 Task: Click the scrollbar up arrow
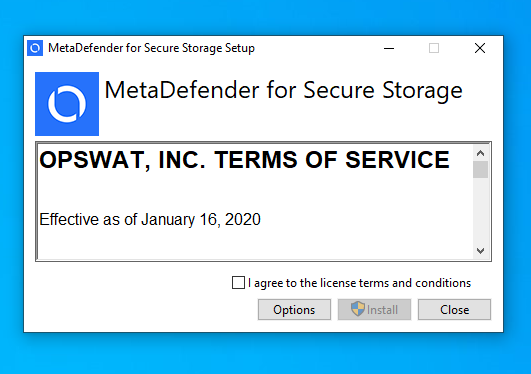[480, 153]
